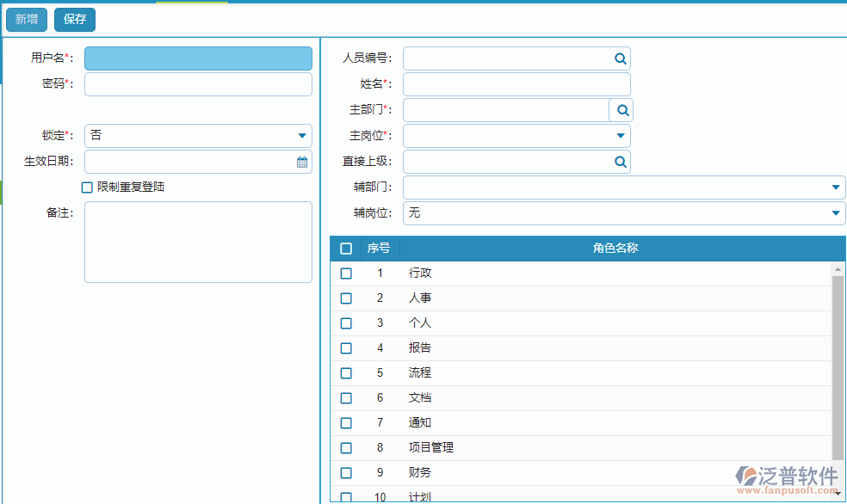847x504 pixels.
Task: Click the 保存 button to save
Action: (x=74, y=19)
